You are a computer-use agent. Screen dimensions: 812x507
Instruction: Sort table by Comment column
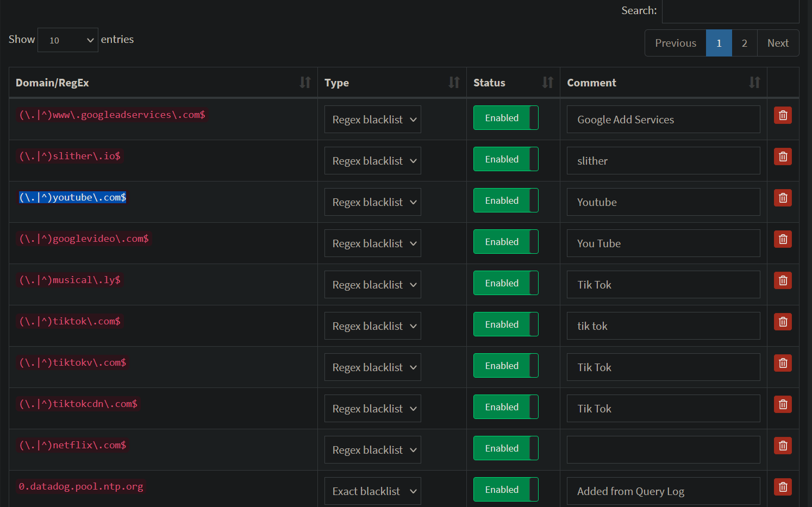[x=664, y=83]
